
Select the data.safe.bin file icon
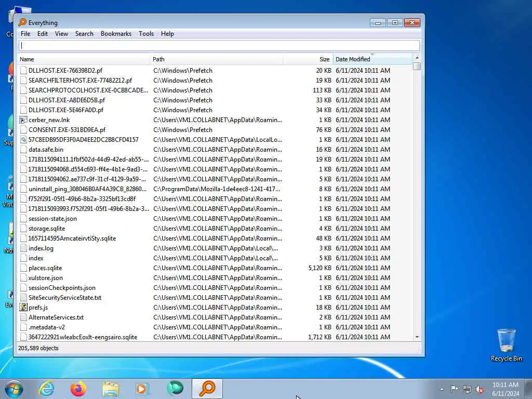(23, 150)
